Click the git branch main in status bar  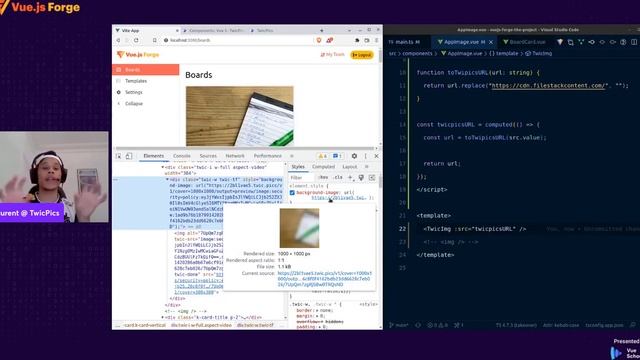(x=399, y=325)
